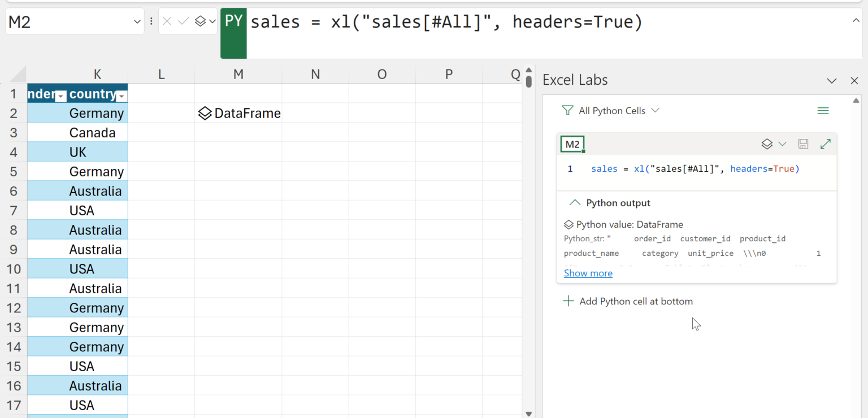Open Python output type dropdown in formula bar

205,21
